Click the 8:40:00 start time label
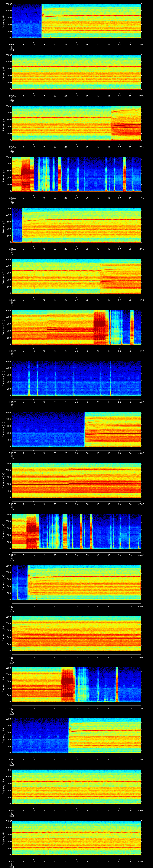 click(x=12, y=198)
